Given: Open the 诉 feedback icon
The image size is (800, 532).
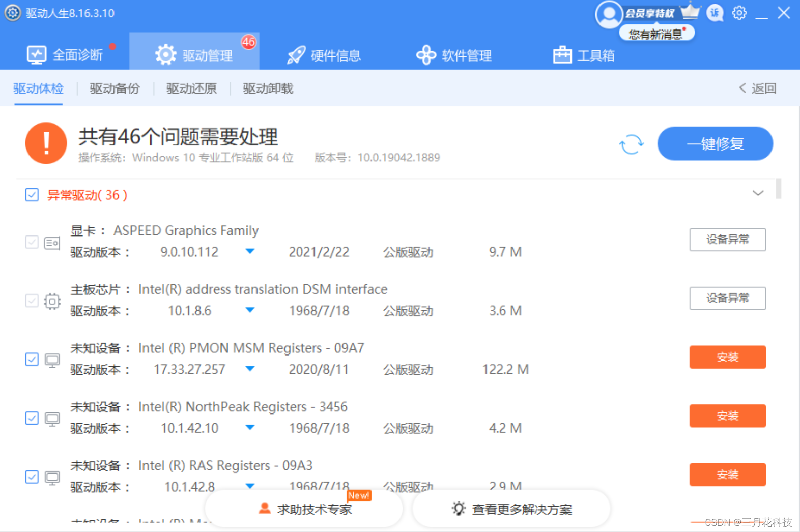Looking at the screenshot, I should coord(715,13).
